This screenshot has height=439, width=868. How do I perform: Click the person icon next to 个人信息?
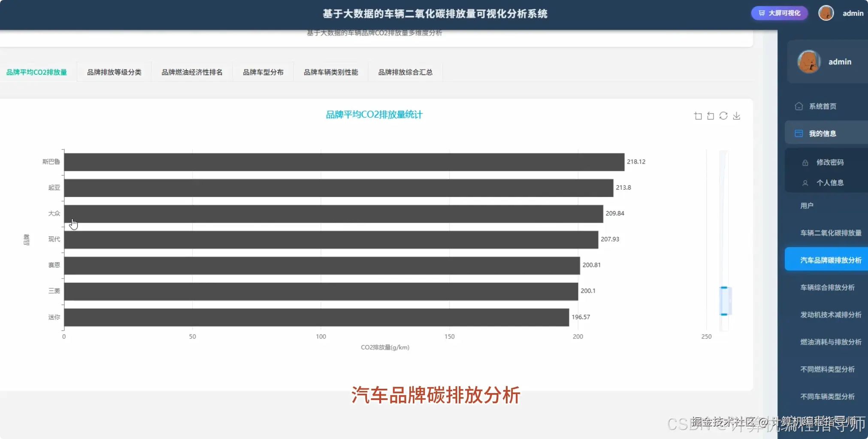click(x=805, y=182)
